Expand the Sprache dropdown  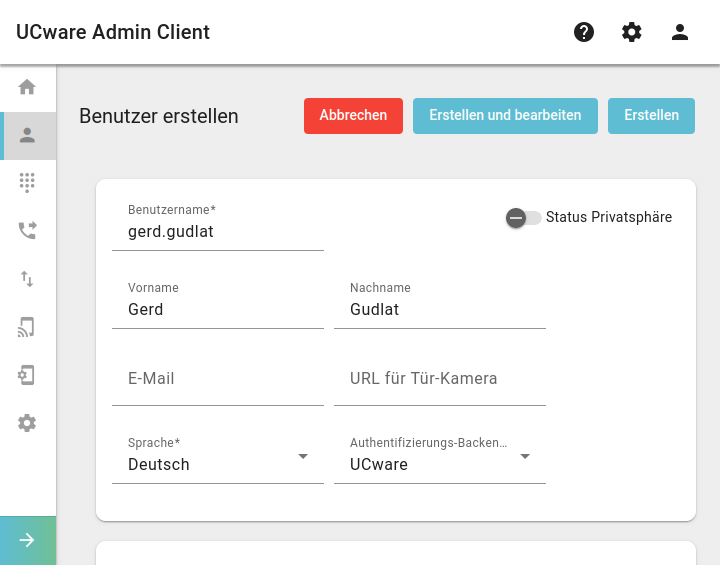click(x=218, y=458)
